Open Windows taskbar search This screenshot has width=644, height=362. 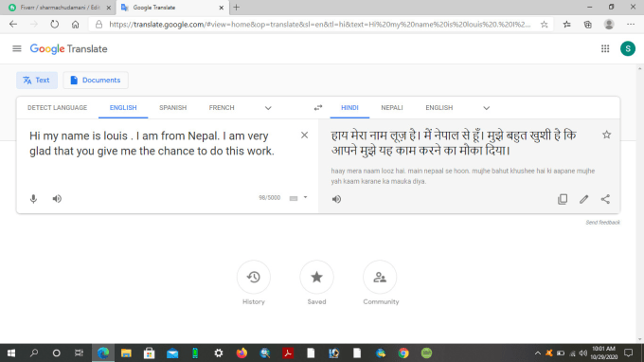point(34,353)
